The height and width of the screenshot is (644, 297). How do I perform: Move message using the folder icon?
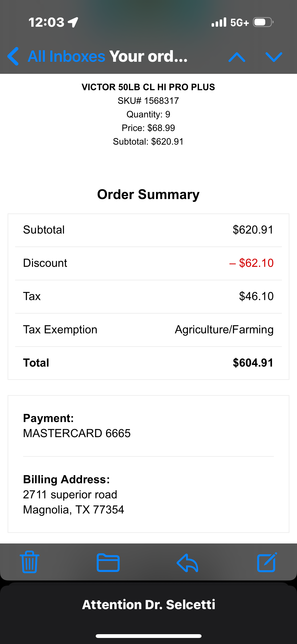click(x=108, y=562)
